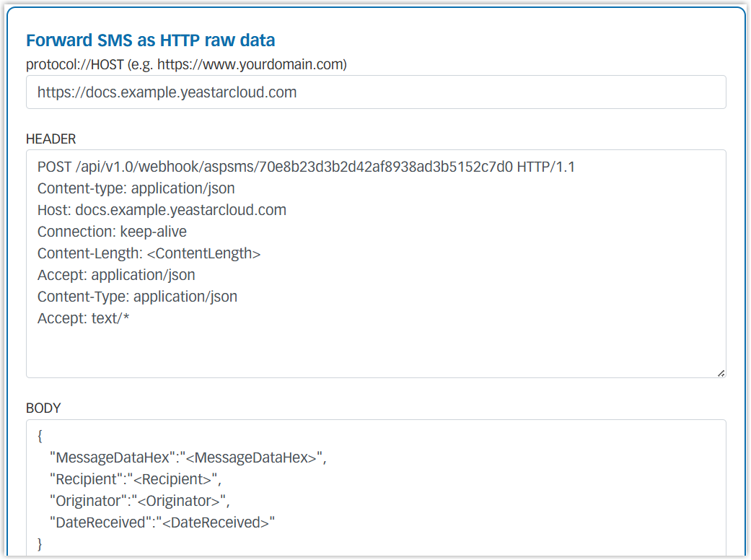This screenshot has width=751, height=560.
Task: Click the "Forward SMS as HTTP raw data" heading
Action: (150, 40)
